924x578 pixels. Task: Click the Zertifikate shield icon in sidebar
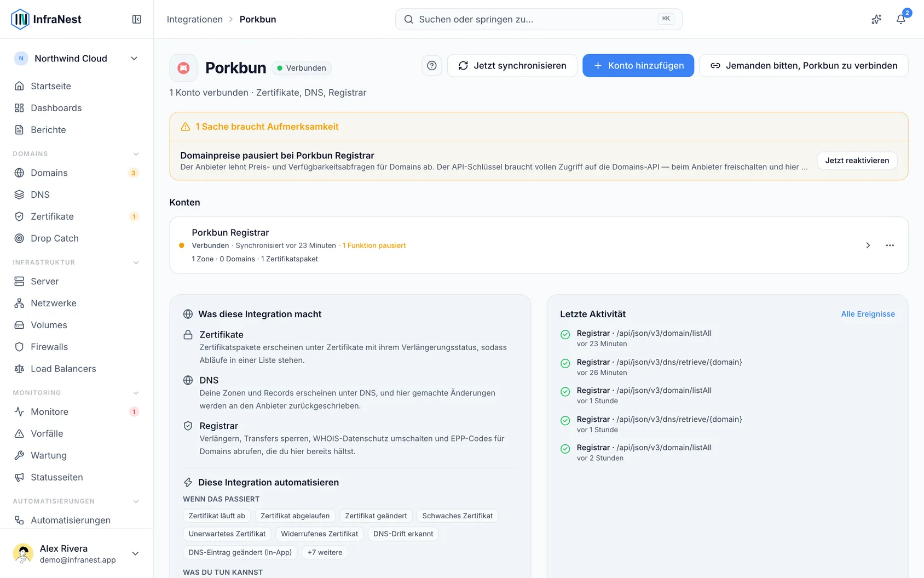click(x=19, y=216)
